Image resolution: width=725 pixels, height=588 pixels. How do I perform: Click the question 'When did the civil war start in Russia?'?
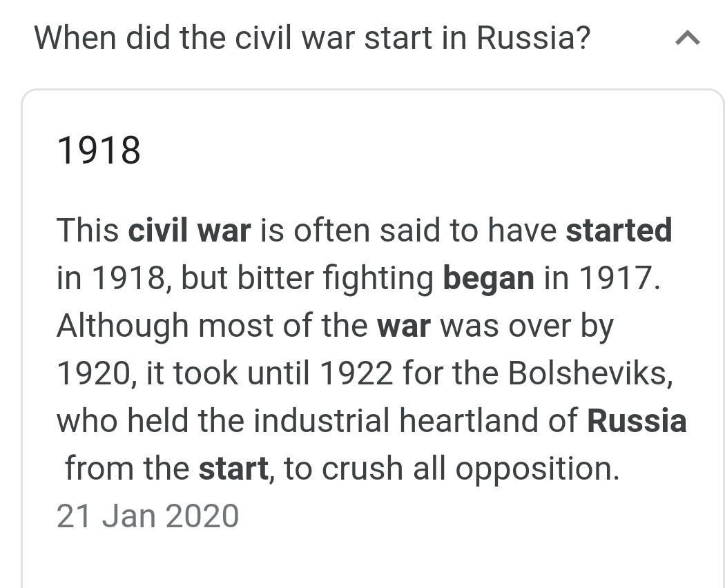[313, 38]
